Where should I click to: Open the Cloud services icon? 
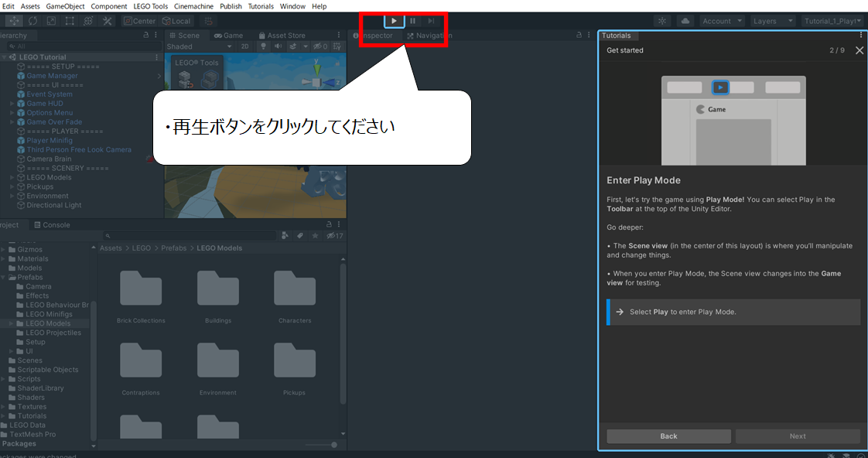pos(685,21)
